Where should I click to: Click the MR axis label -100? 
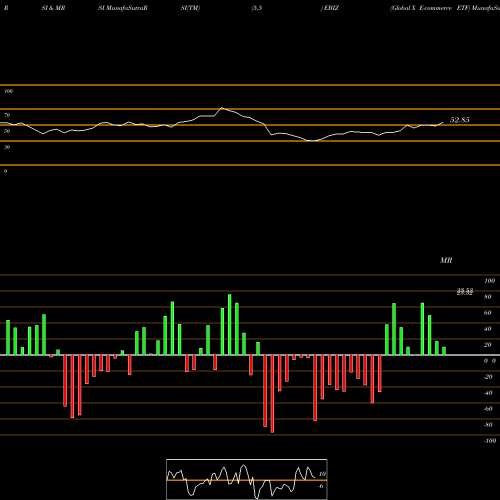click(490, 441)
